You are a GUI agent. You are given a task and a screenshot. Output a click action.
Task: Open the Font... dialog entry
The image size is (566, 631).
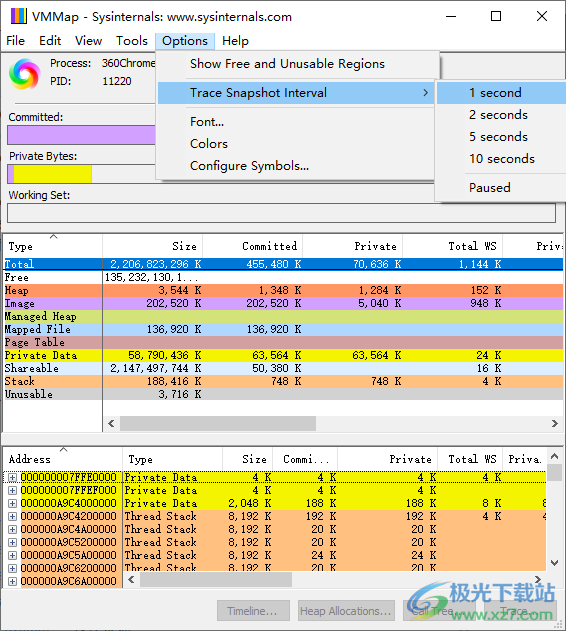[207, 122]
